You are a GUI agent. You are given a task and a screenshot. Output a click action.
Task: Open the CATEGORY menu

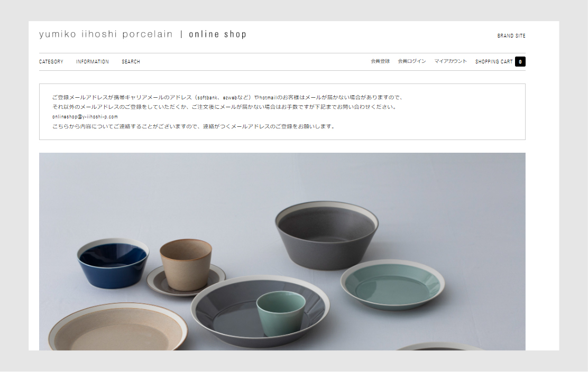tap(51, 62)
